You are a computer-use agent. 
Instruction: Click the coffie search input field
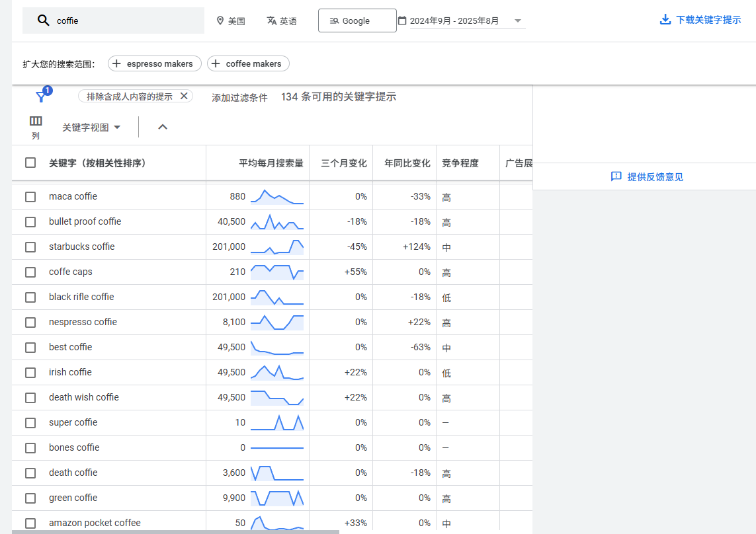click(x=126, y=20)
